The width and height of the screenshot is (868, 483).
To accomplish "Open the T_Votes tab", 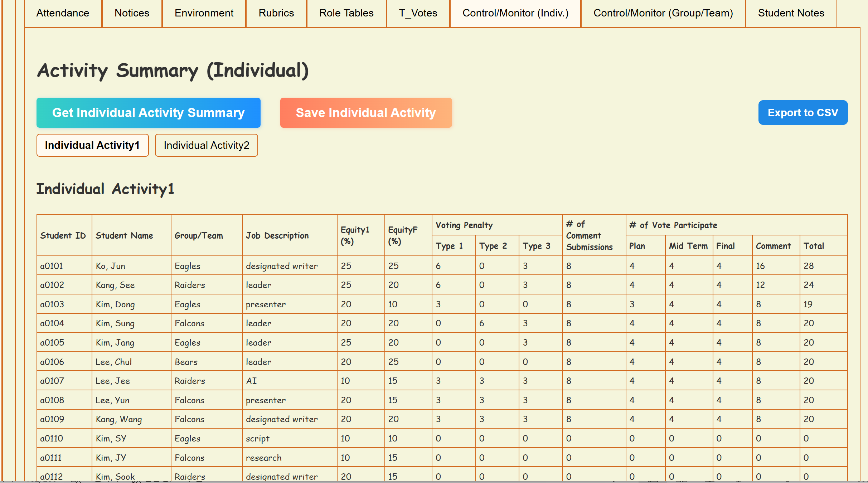I will [418, 13].
